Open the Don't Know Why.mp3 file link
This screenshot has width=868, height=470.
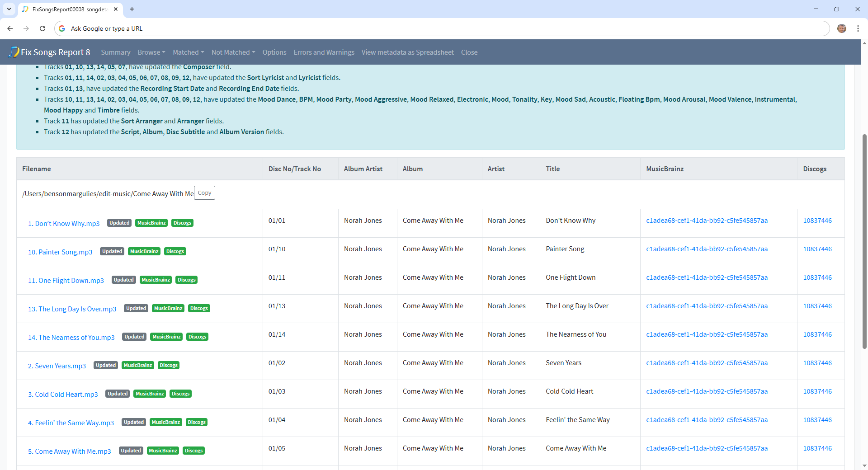[x=64, y=224]
